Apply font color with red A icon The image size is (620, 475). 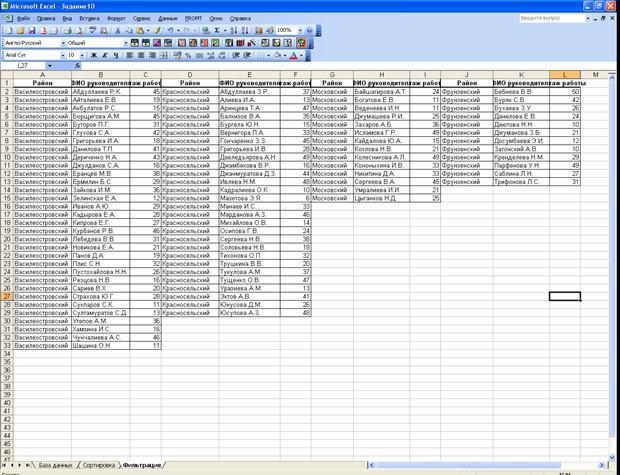click(293, 55)
